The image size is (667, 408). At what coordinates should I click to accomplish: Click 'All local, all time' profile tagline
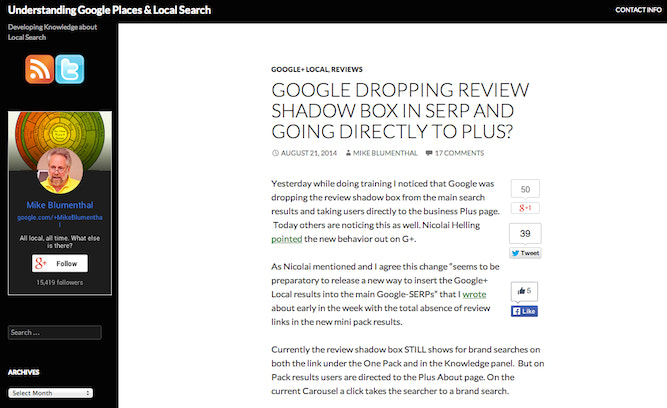[60, 242]
